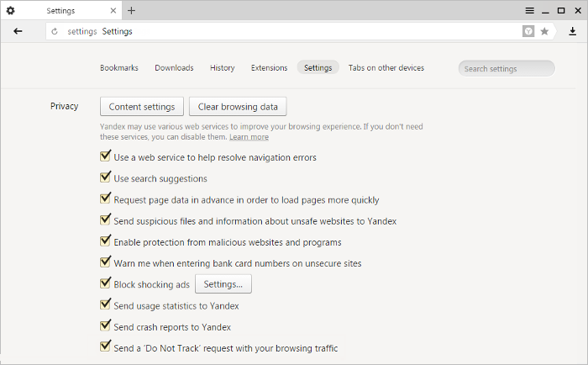The image size is (588, 365).
Task: Disable Send usage statistics to Yandex
Action: tap(105, 304)
